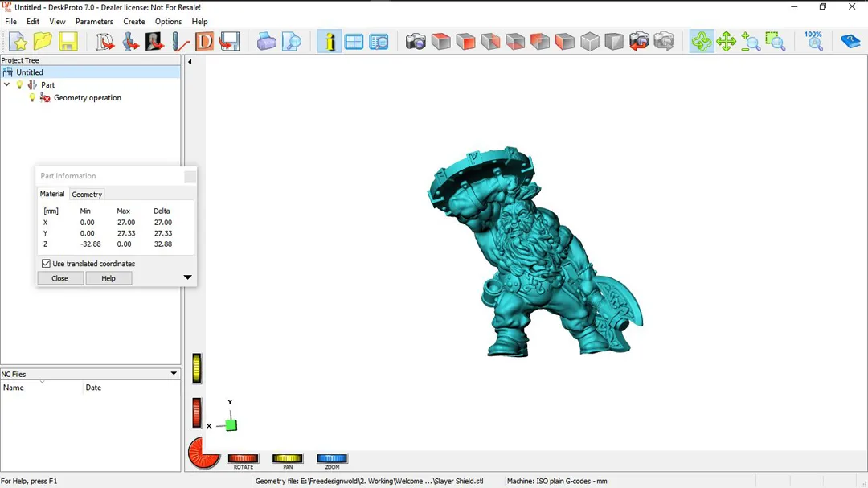Click the Write NC Program file icon
The height and width of the screenshot is (488, 868).
coord(229,42)
